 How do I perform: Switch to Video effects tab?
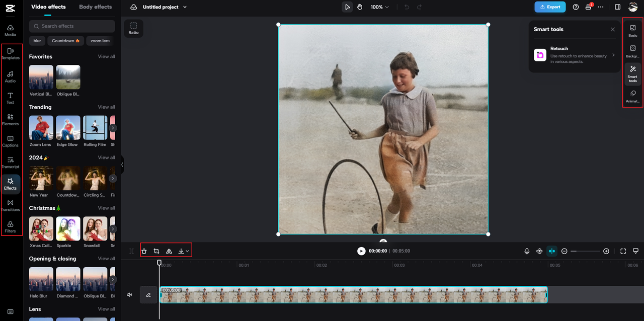pyautogui.click(x=48, y=7)
